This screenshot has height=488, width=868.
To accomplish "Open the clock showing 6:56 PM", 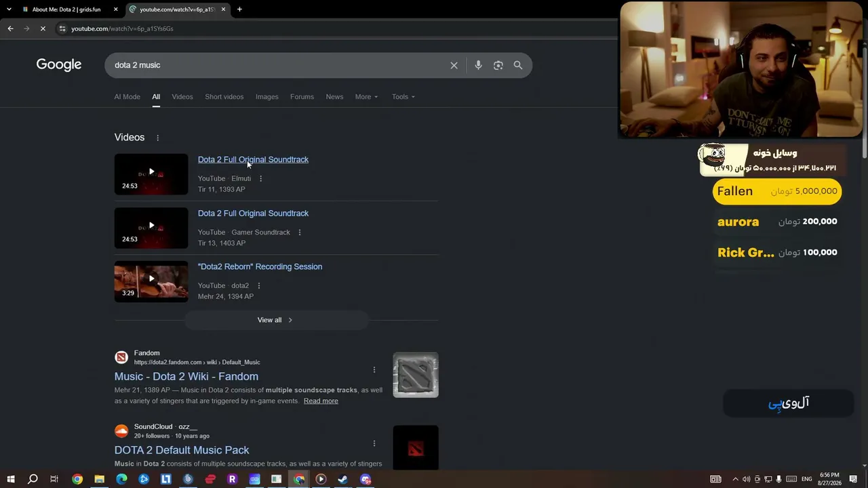I will click(830, 479).
